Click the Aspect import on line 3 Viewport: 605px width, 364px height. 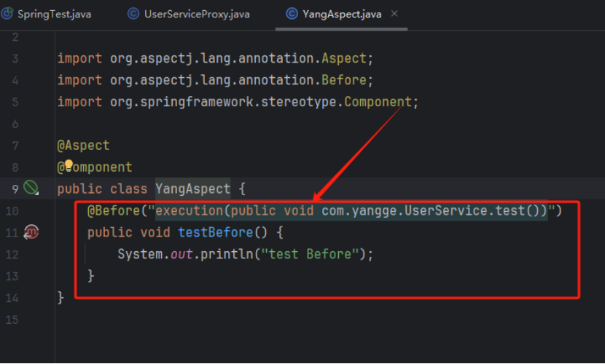344,58
